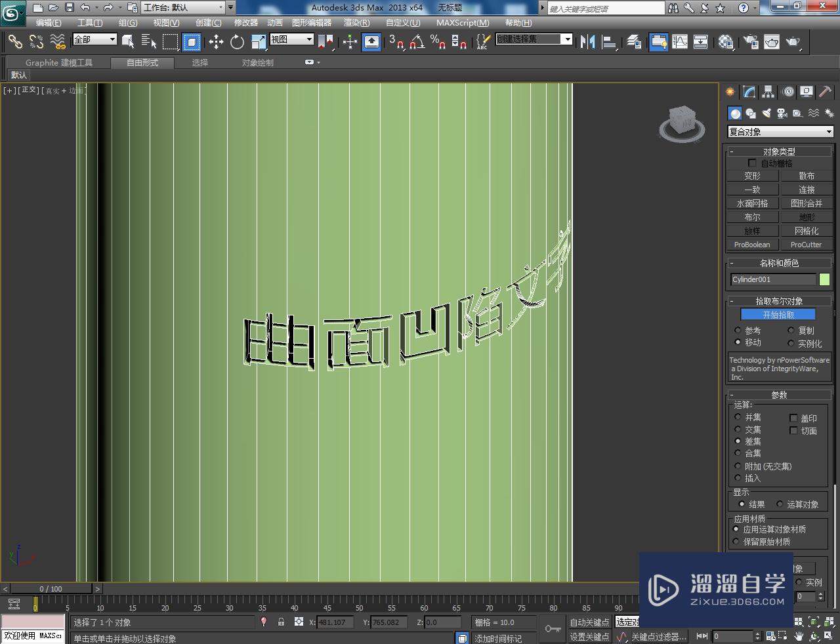Viewport: 840px width, 644px height.
Task: Collapse the 参数 rollout
Action: click(x=780, y=395)
